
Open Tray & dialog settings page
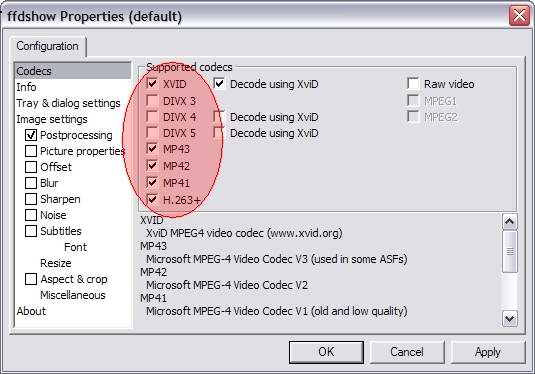coord(68,103)
